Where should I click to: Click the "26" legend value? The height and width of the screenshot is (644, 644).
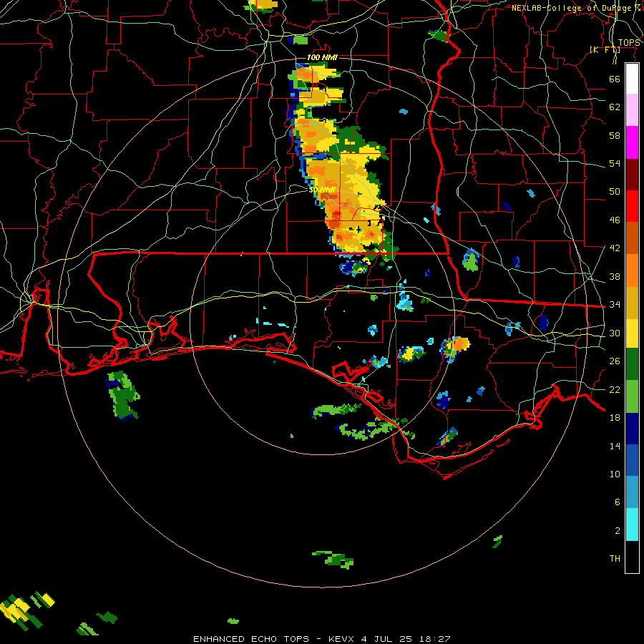(x=615, y=361)
